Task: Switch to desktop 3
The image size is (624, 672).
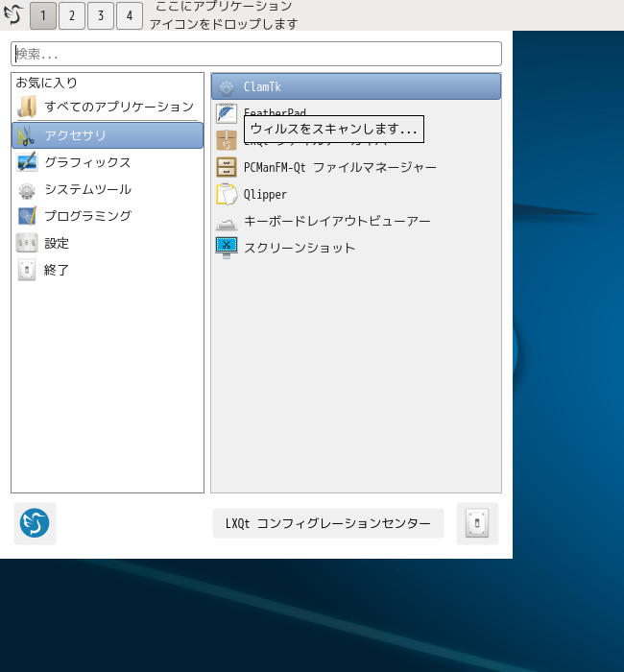Action: click(x=101, y=15)
